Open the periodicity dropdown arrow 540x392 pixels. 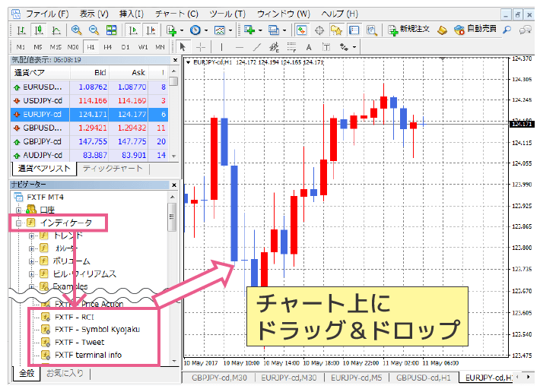[x=206, y=30]
